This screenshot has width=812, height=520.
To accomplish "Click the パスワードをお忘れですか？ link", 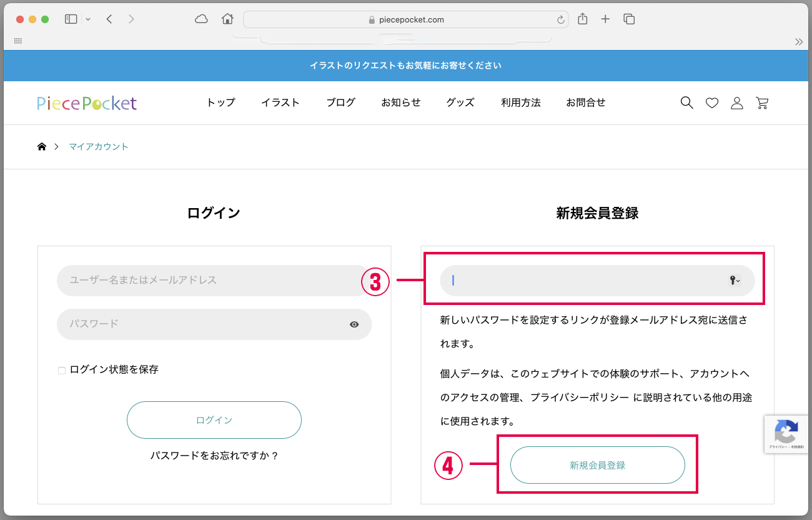I will click(214, 456).
